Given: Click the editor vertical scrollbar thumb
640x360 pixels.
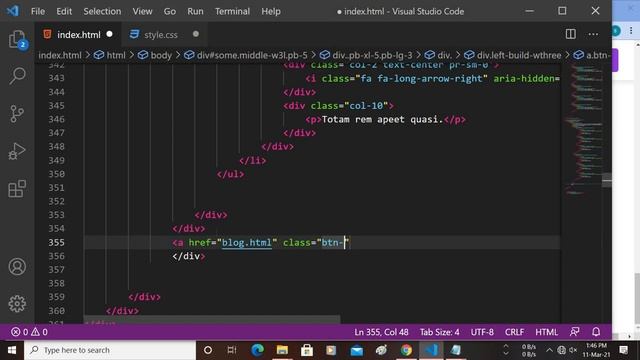Looking at the screenshot, I should click(x=607, y=180).
